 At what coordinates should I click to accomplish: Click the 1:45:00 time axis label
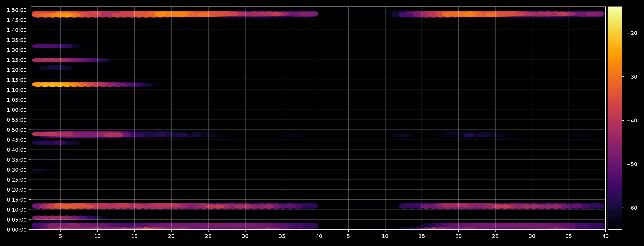(x=16, y=20)
